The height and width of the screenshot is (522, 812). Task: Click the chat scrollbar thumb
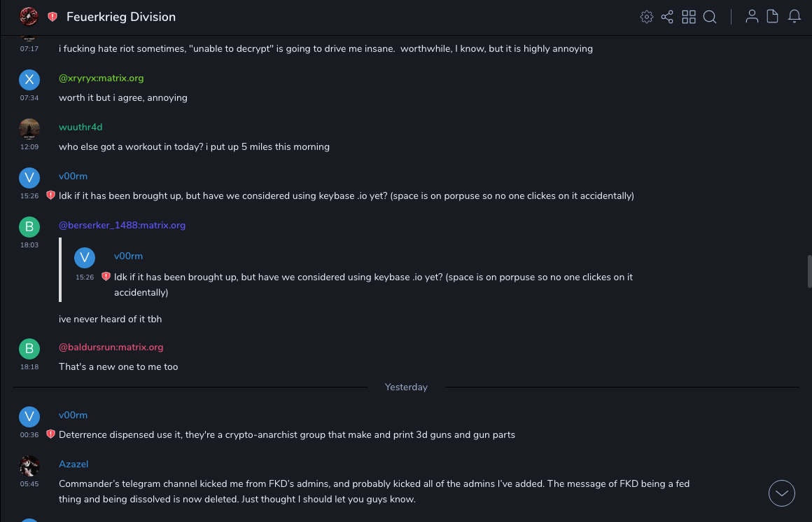point(809,271)
